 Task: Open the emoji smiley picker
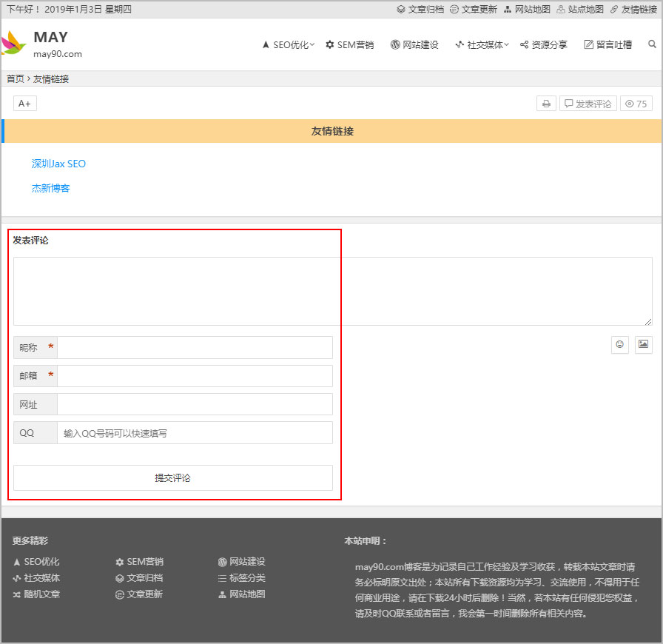click(x=620, y=344)
